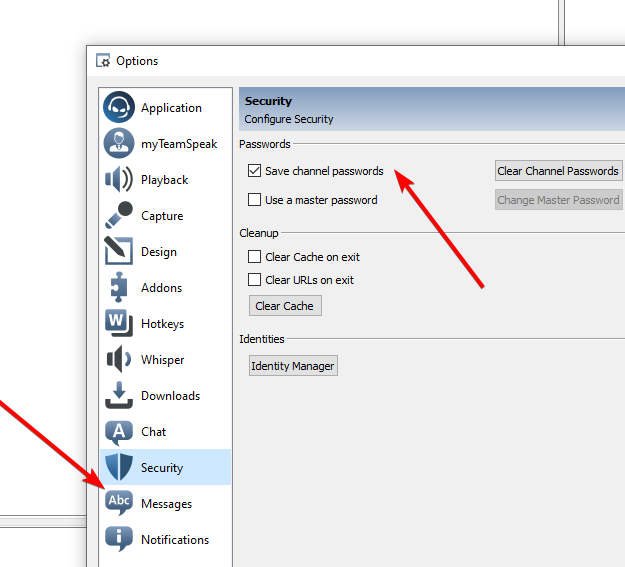Image resolution: width=625 pixels, height=567 pixels.
Task: Click the Clear Cache button
Action: [285, 306]
